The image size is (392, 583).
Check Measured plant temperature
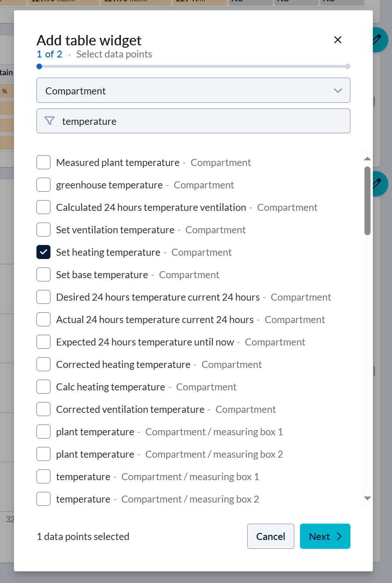coord(43,162)
